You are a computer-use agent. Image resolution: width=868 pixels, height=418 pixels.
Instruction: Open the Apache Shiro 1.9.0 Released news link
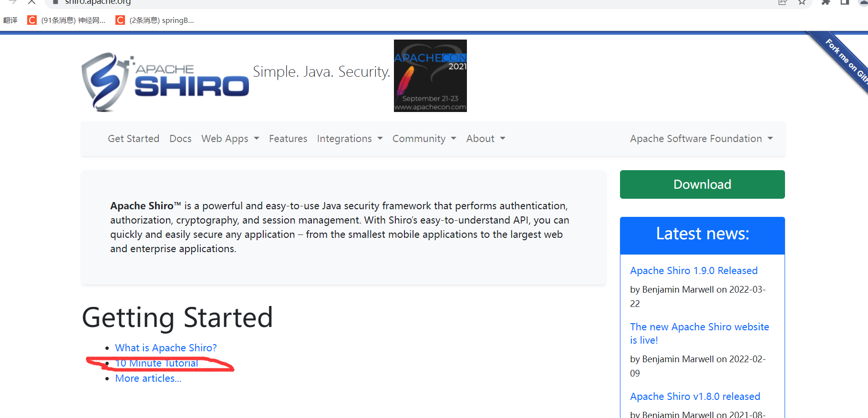click(x=693, y=271)
